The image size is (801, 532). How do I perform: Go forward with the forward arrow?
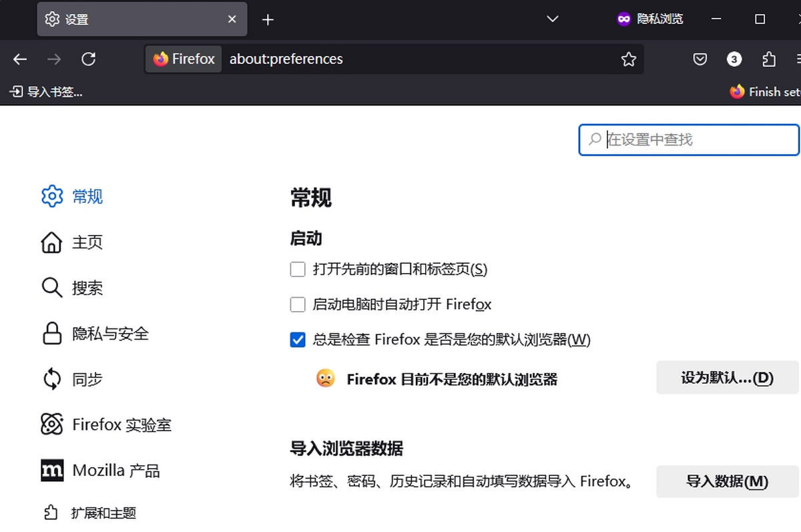click(x=54, y=59)
